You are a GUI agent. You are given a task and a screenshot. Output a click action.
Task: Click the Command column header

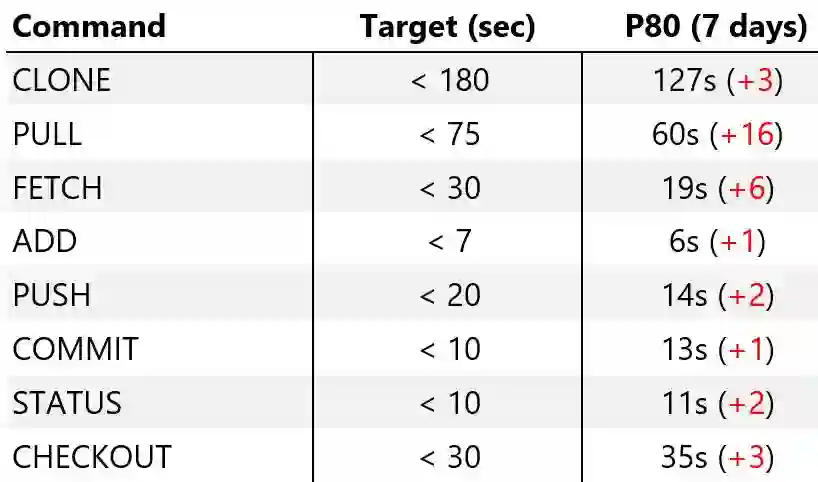[x=89, y=27]
